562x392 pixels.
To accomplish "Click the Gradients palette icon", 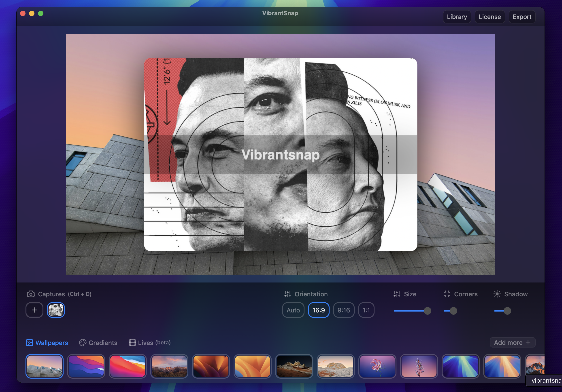I will click(x=83, y=342).
